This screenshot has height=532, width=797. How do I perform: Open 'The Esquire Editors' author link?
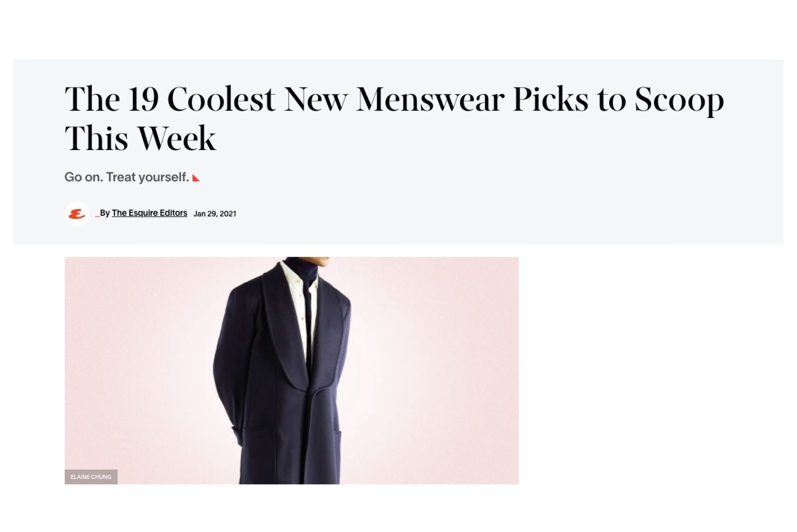(x=149, y=213)
